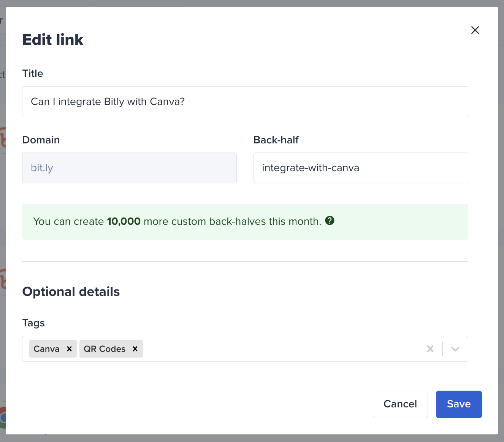This screenshot has height=442, width=504.
Task: Click the Optional details section header
Action: pyautogui.click(x=71, y=291)
